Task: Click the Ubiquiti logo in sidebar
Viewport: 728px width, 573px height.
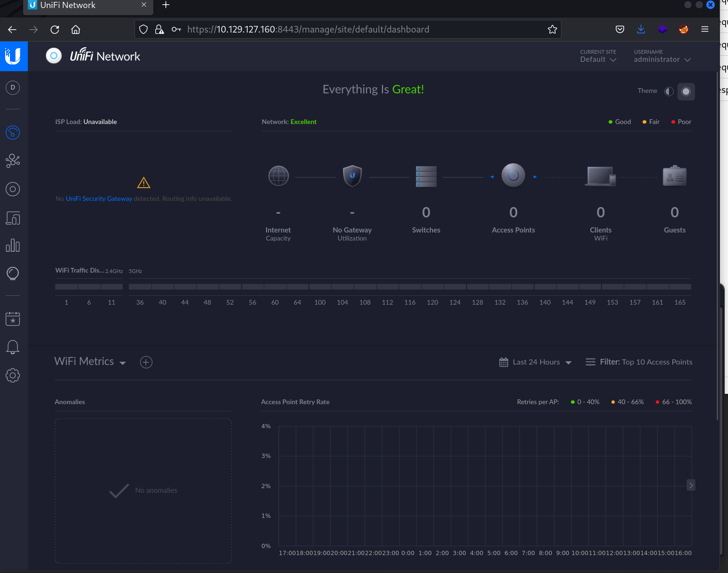Action: point(13,56)
